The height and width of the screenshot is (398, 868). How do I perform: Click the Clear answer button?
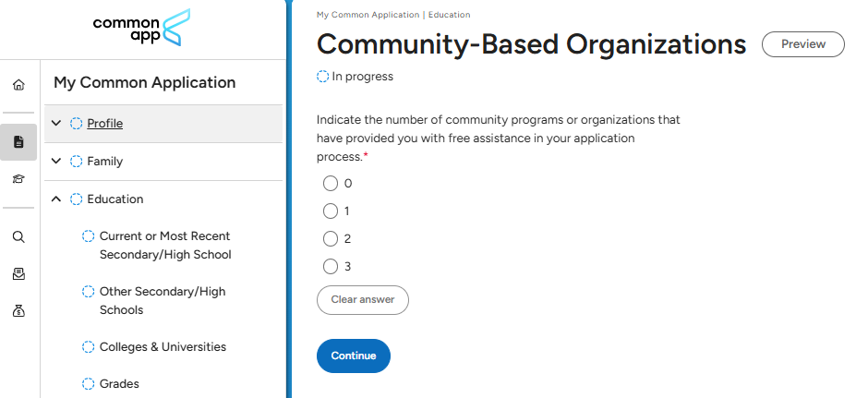click(362, 300)
